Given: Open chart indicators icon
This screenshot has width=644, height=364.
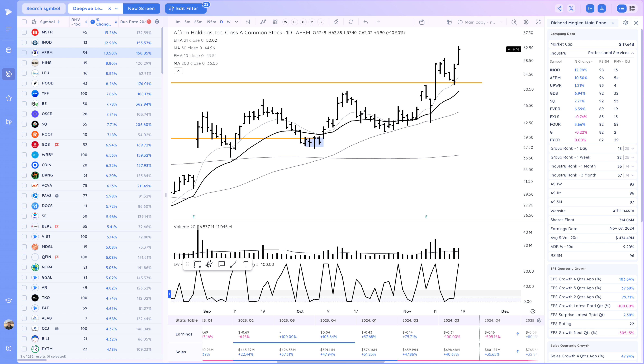Looking at the screenshot, I should pos(263,22).
